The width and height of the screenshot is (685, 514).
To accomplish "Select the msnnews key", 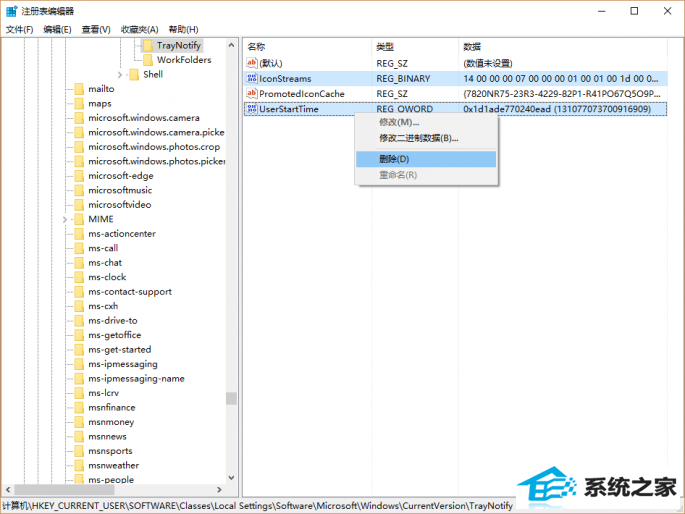I will coord(107,436).
